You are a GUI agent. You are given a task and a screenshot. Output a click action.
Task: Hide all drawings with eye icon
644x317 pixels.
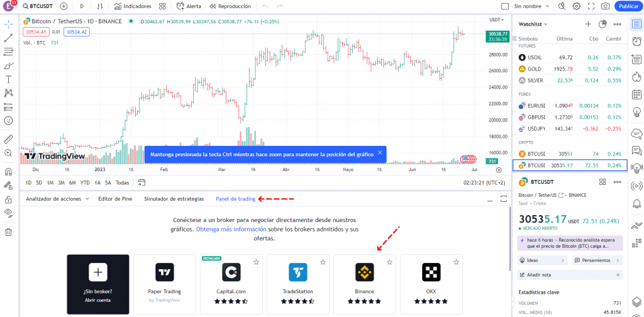click(9, 213)
